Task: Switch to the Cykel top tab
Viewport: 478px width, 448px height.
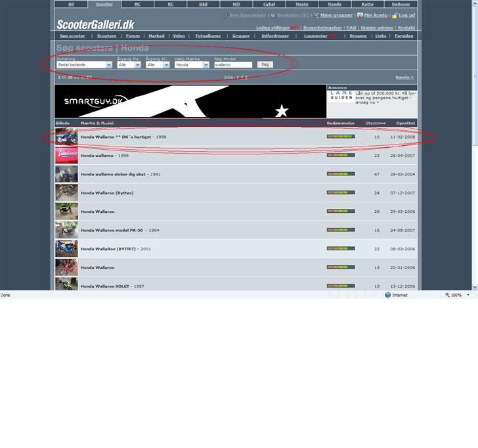Action: point(269,4)
